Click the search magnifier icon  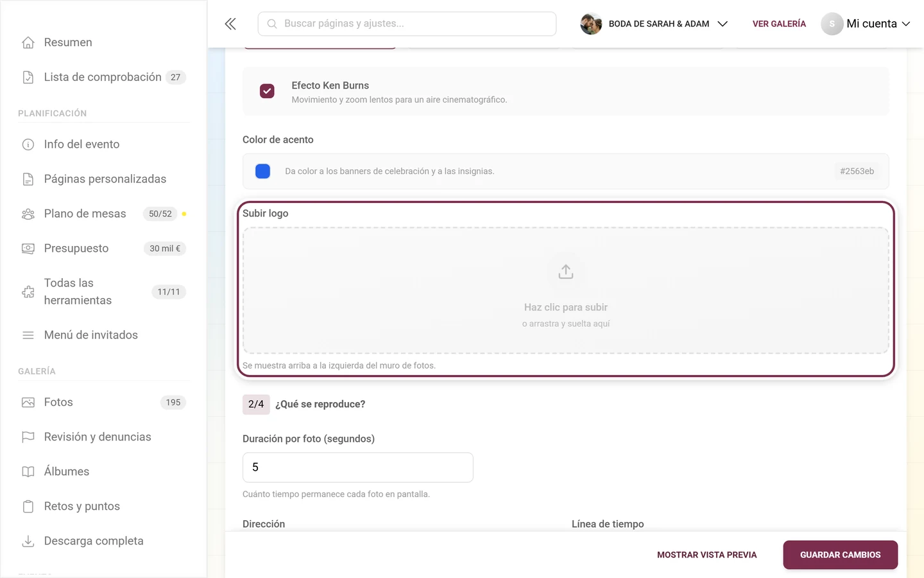click(x=272, y=24)
